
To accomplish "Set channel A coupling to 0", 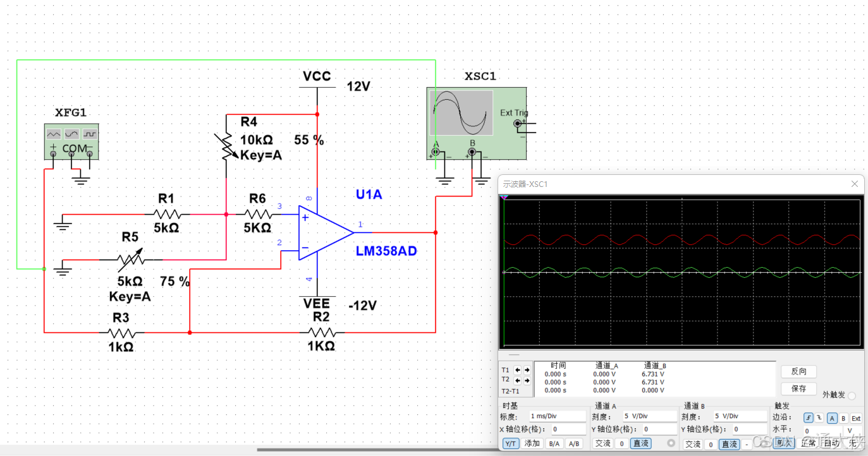I will click(x=622, y=444).
